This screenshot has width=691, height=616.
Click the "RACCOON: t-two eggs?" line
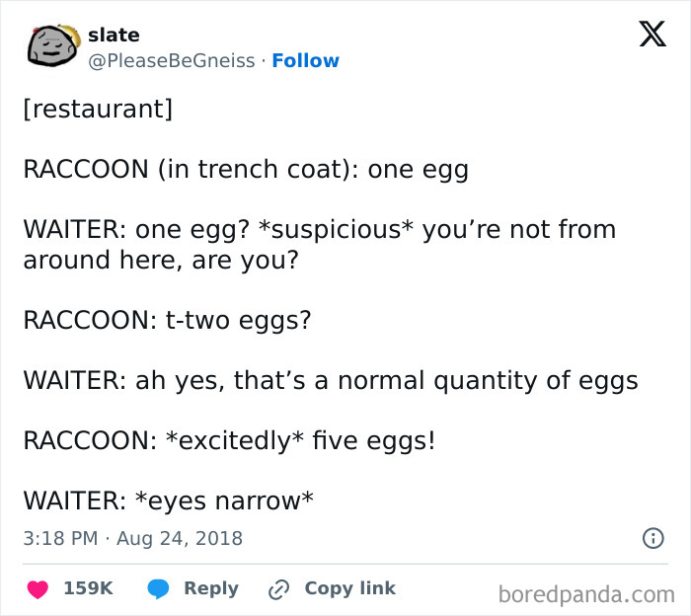[167, 320]
